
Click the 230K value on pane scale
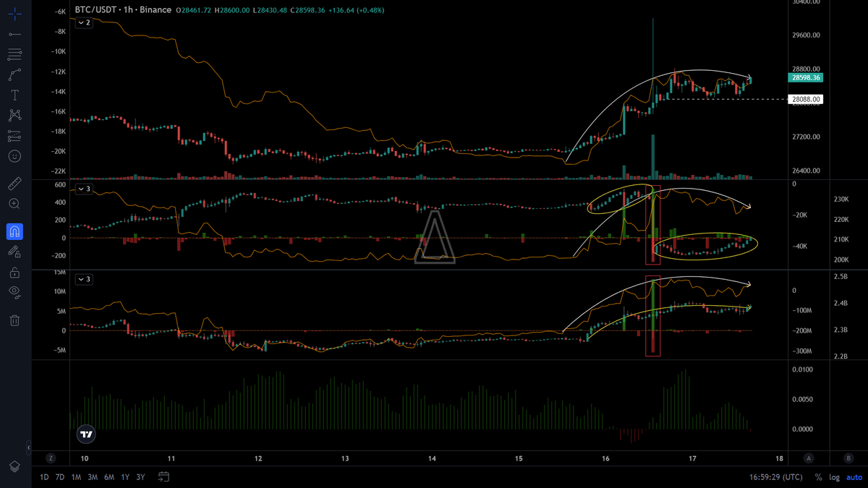(842, 199)
